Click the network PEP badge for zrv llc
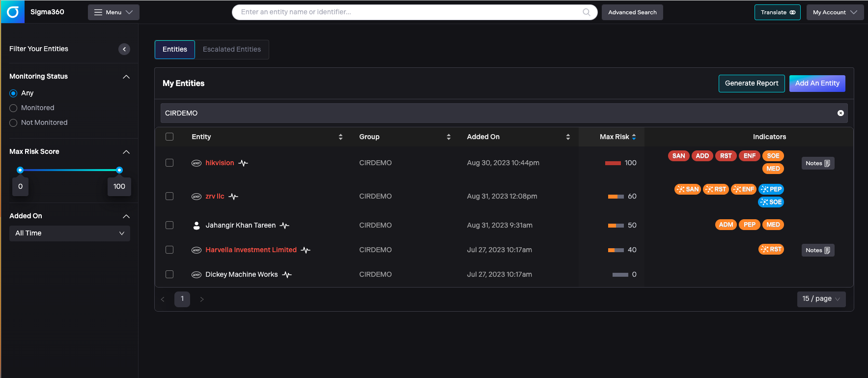This screenshot has height=378, width=868. (x=771, y=189)
